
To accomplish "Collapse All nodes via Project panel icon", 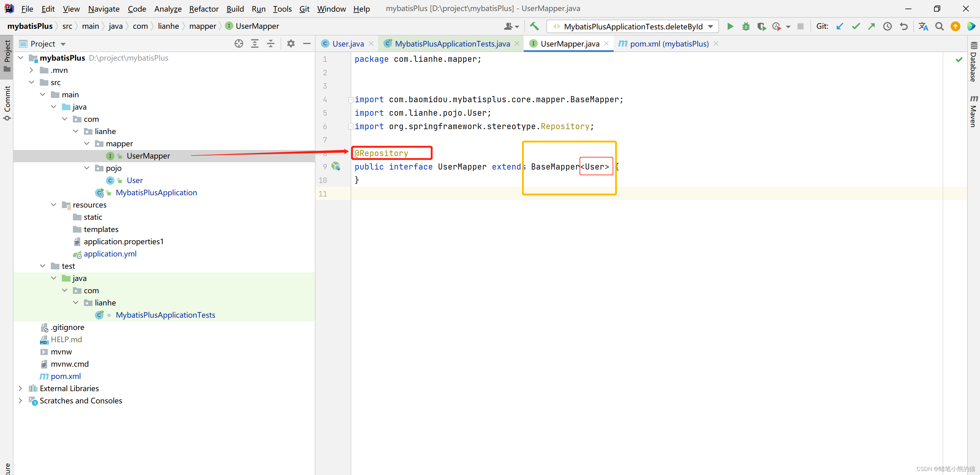I will 271,43.
